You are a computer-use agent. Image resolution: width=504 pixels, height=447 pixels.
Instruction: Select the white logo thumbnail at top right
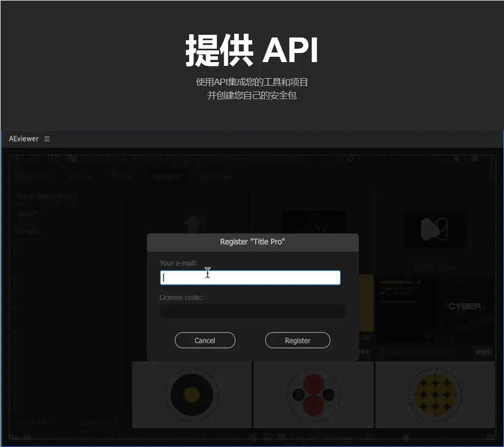435,229
